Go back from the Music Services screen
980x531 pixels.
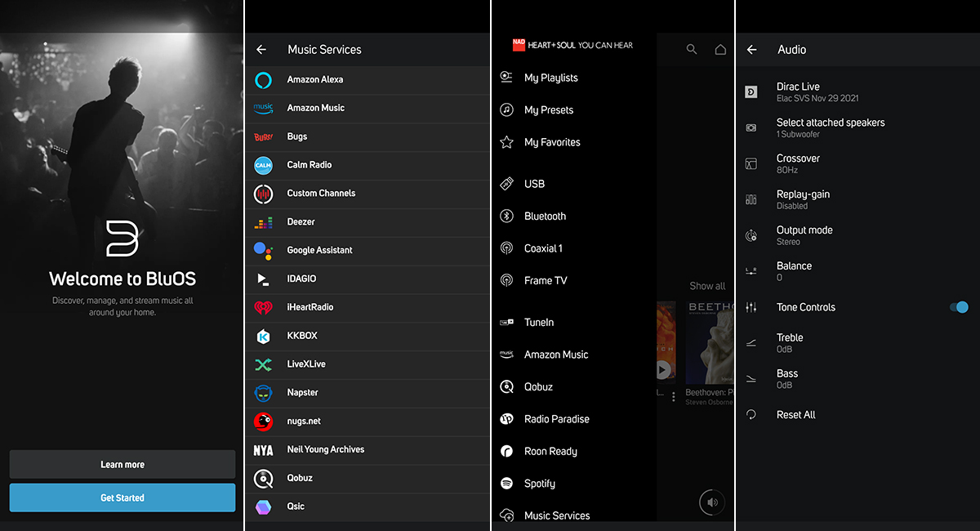pyautogui.click(x=261, y=50)
